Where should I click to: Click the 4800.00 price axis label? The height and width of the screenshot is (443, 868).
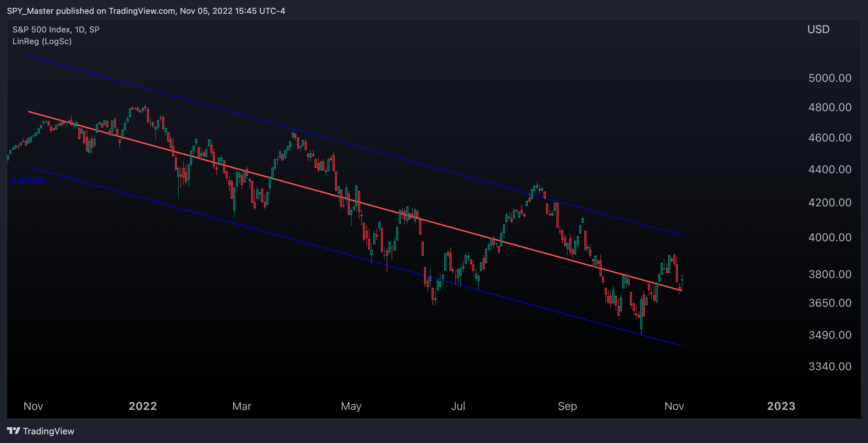click(830, 107)
